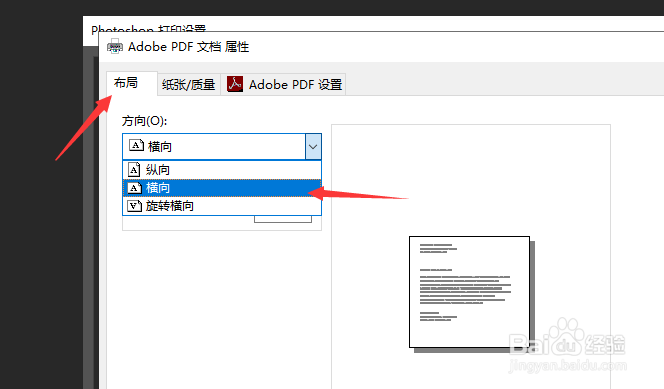This screenshot has width=664, height=389.
Task: Click the 方向 combo box showing 横向
Action: point(222,146)
